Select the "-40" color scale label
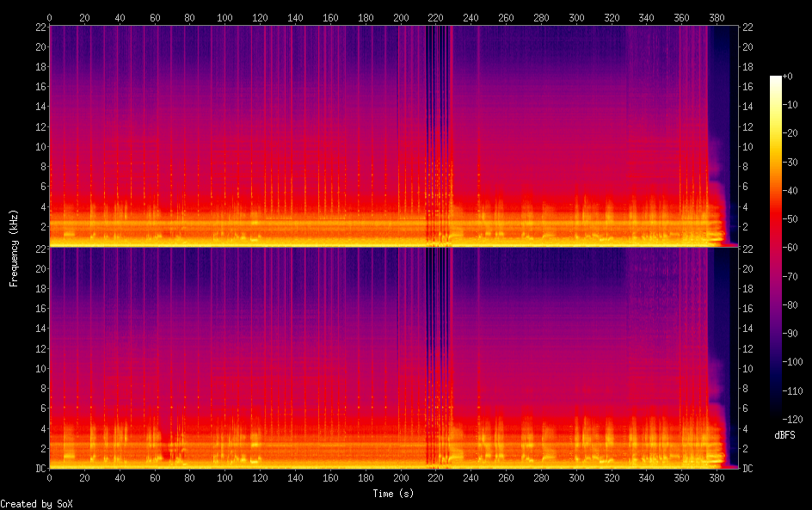The height and width of the screenshot is (510, 812). (790, 191)
